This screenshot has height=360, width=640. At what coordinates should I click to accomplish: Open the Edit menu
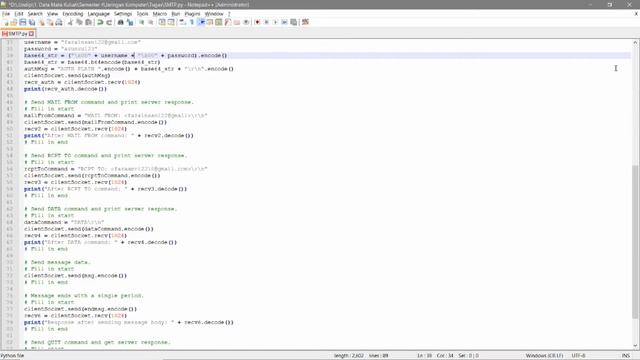[19, 13]
